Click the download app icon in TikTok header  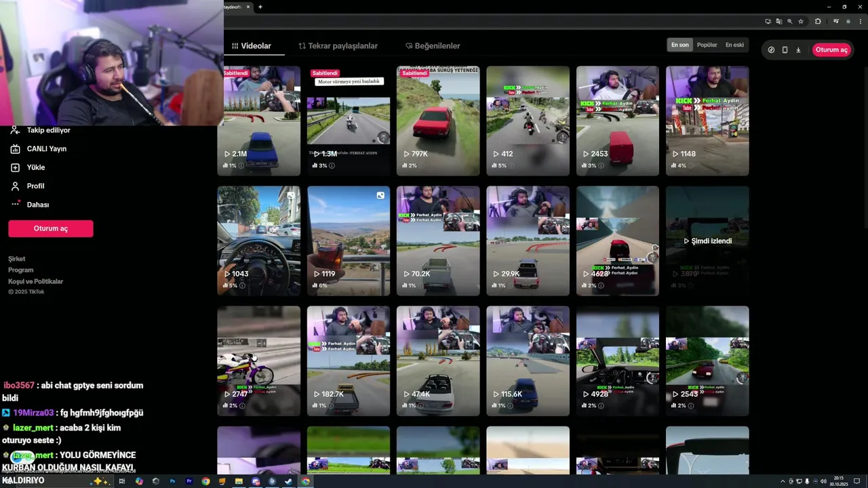798,50
